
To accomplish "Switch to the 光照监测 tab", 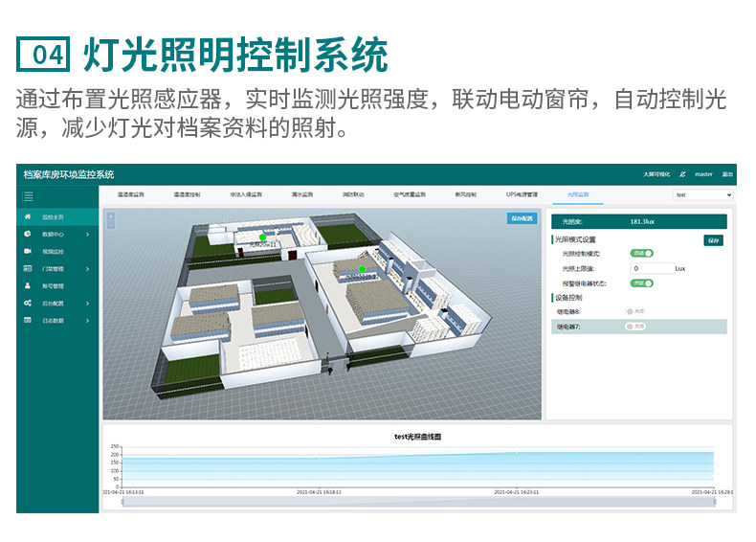I will pyautogui.click(x=578, y=194).
